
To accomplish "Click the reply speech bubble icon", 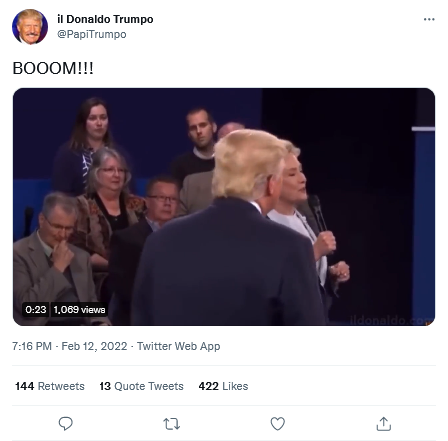I will point(65,424).
